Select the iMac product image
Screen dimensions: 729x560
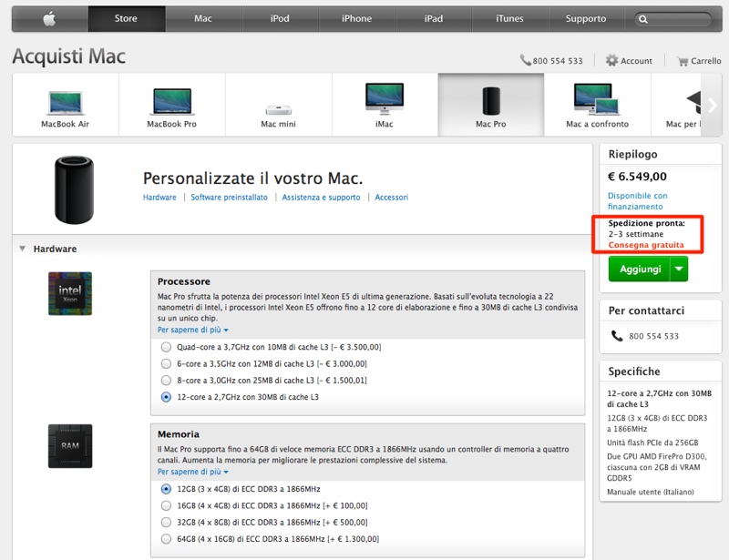385,98
